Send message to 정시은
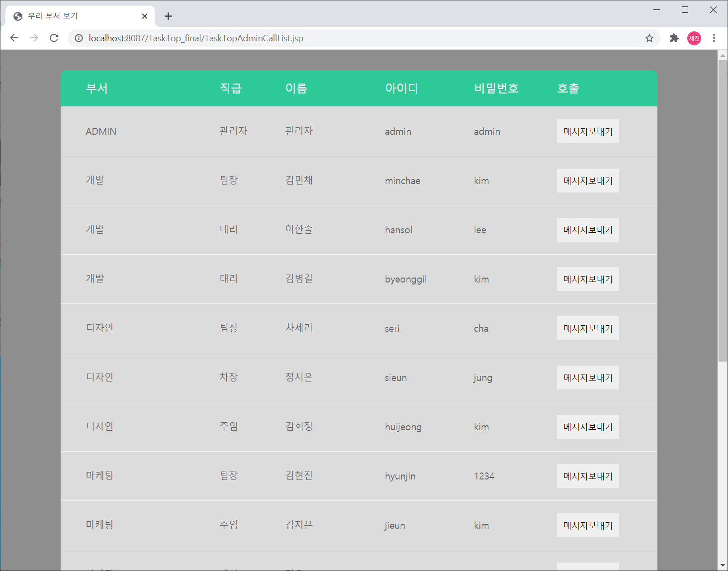 coord(588,378)
